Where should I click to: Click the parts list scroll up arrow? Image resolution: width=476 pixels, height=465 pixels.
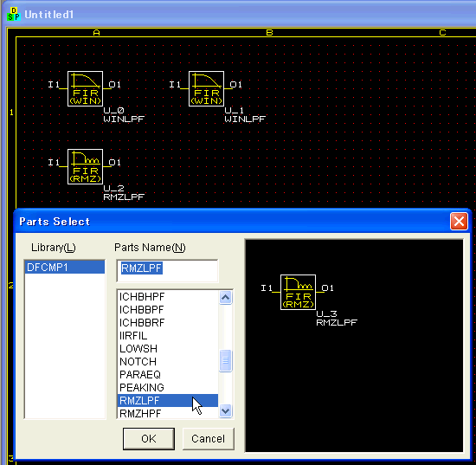click(x=226, y=298)
